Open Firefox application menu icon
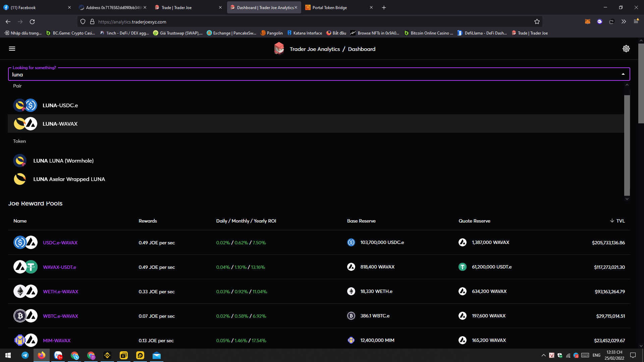This screenshot has width=644, height=362. click(x=636, y=21)
